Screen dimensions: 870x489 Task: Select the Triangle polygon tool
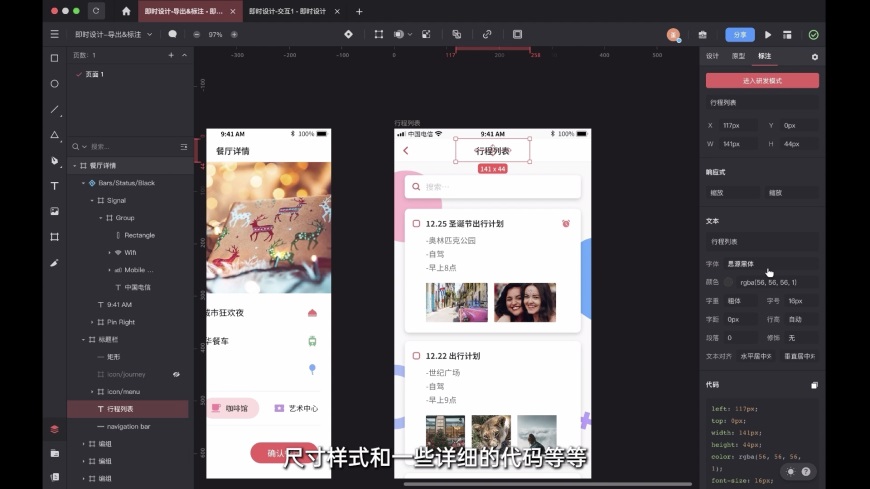pyautogui.click(x=54, y=135)
